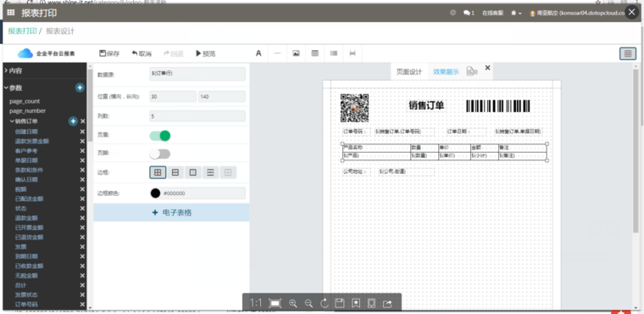The width and height of the screenshot is (644, 314).
Task: Remove the 销售订单 parameter group
Action: click(82, 121)
